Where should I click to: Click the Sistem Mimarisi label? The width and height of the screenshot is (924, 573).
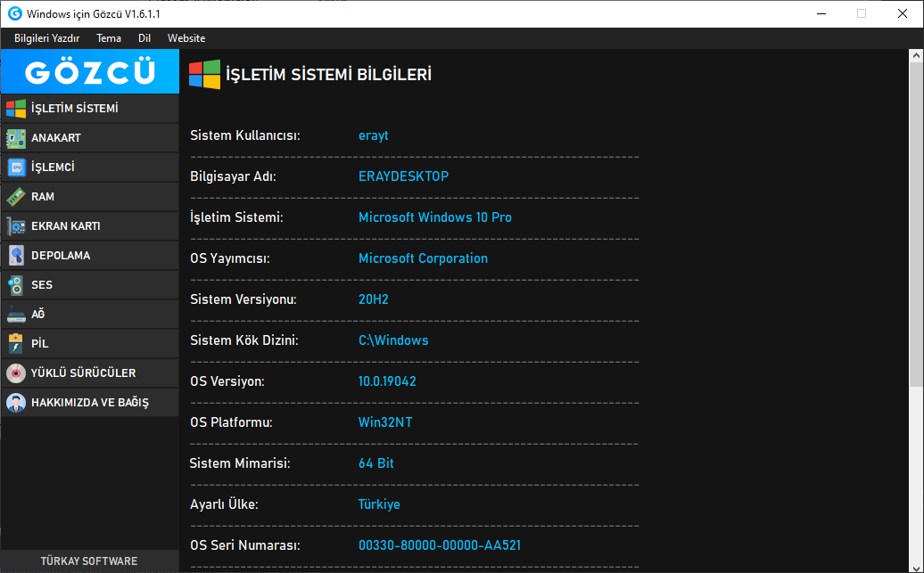(240, 463)
